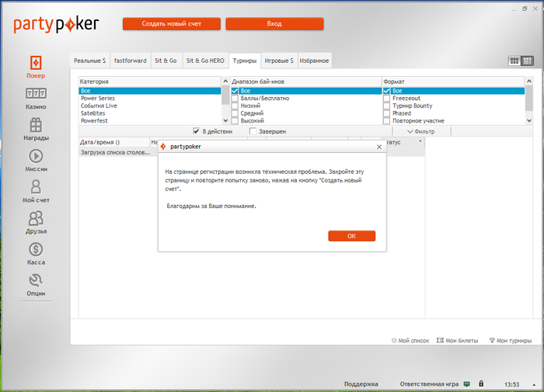Click the Вход login button
Viewport: 544px width, 392px height.
274,24
